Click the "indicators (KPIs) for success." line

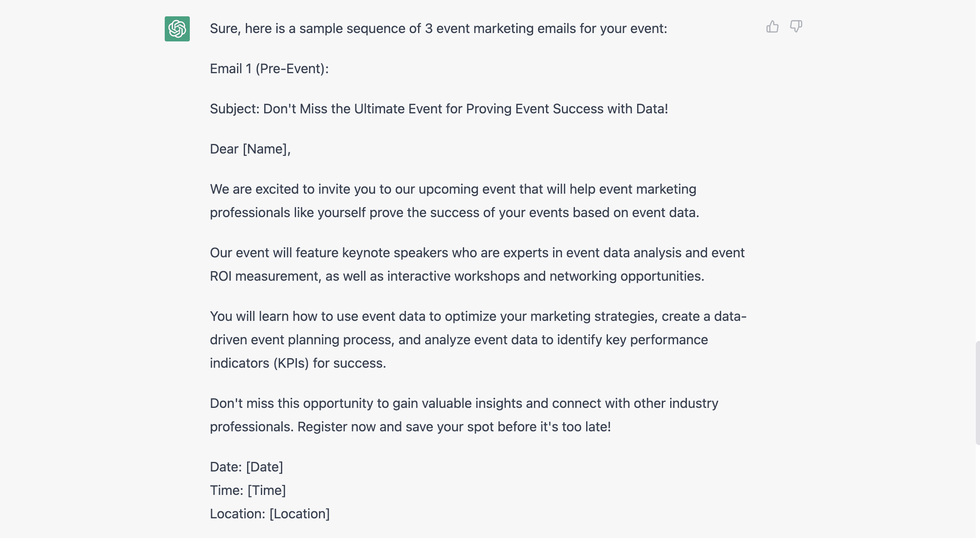pos(298,363)
